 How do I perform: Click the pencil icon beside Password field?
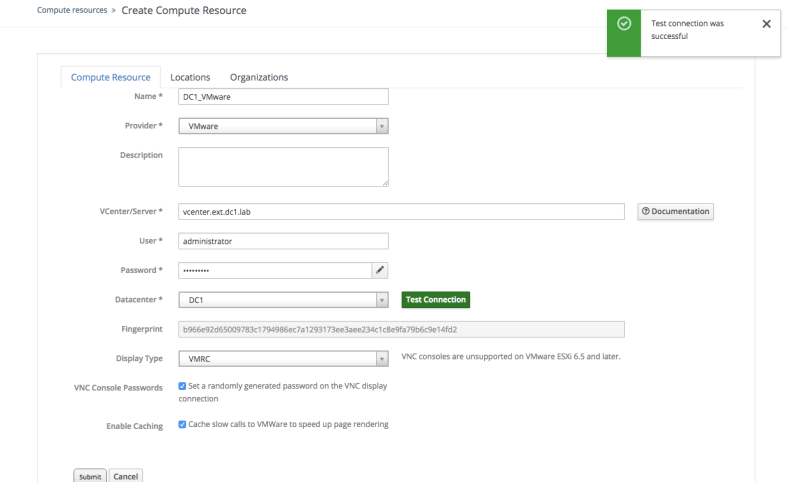coord(380,270)
